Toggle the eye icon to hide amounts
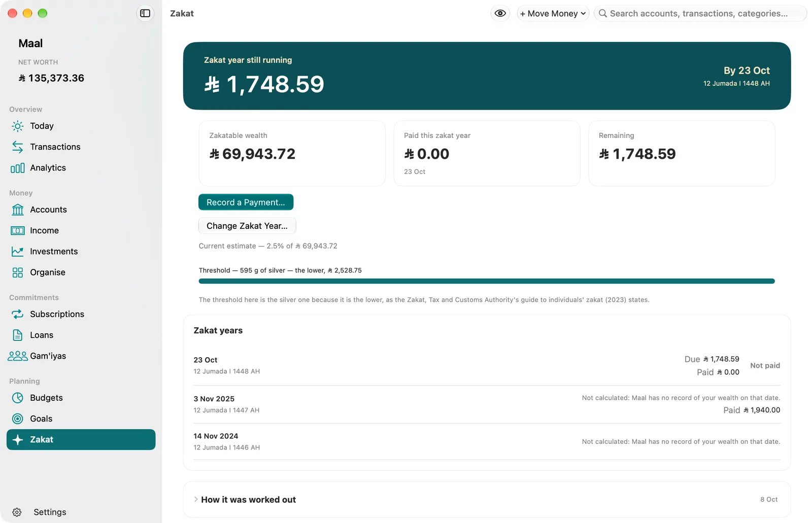 coord(500,13)
